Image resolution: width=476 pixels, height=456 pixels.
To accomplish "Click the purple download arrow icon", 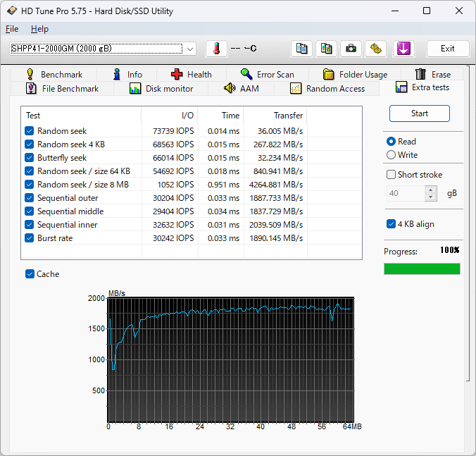I will (x=403, y=49).
